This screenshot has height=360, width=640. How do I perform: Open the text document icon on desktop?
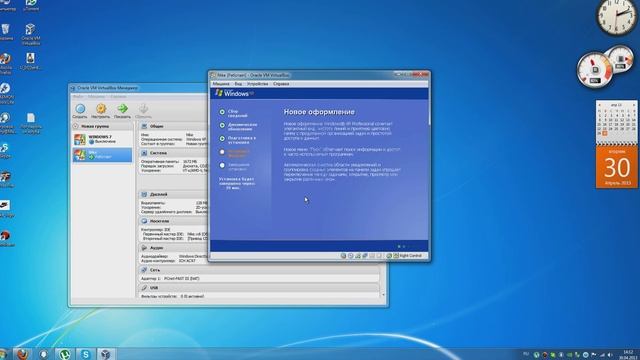[31, 123]
